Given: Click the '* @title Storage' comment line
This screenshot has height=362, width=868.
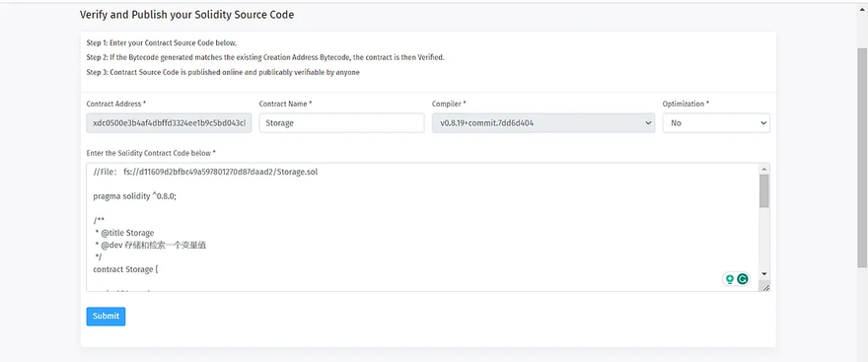Looking at the screenshot, I should [x=124, y=233].
